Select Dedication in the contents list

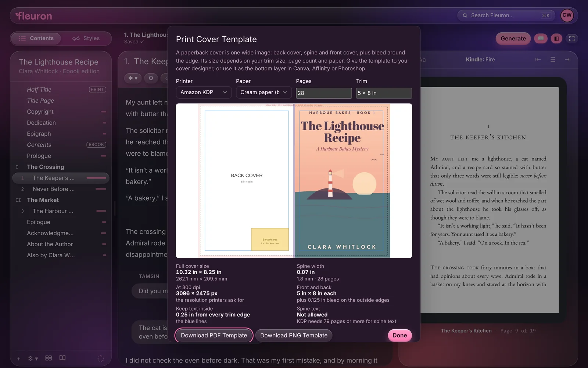pos(61,123)
